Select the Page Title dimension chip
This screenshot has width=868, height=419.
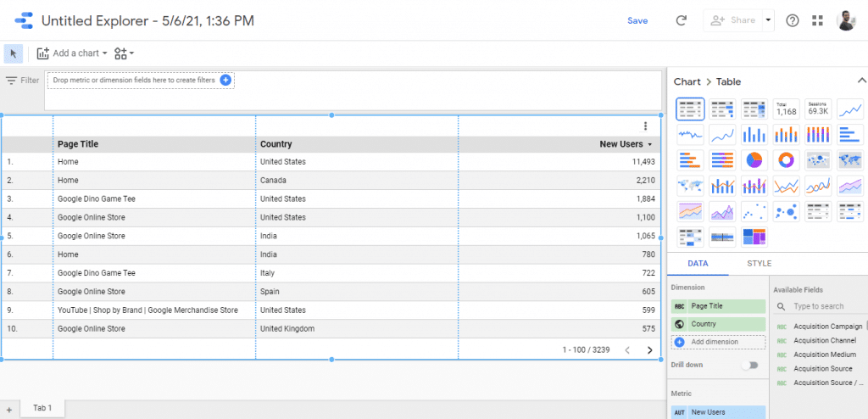coord(719,306)
